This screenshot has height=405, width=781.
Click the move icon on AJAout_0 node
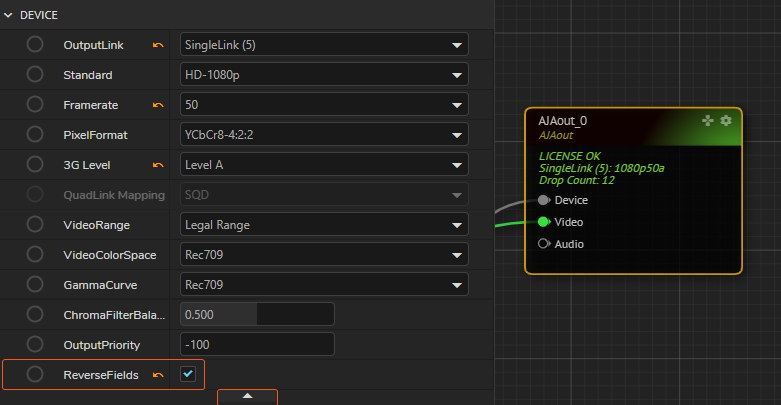(x=708, y=120)
